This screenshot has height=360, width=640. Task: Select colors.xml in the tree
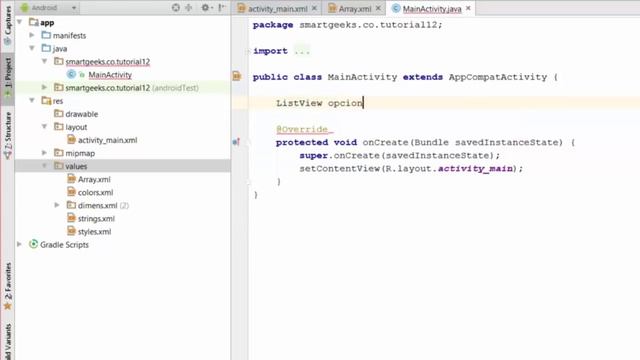(96, 192)
